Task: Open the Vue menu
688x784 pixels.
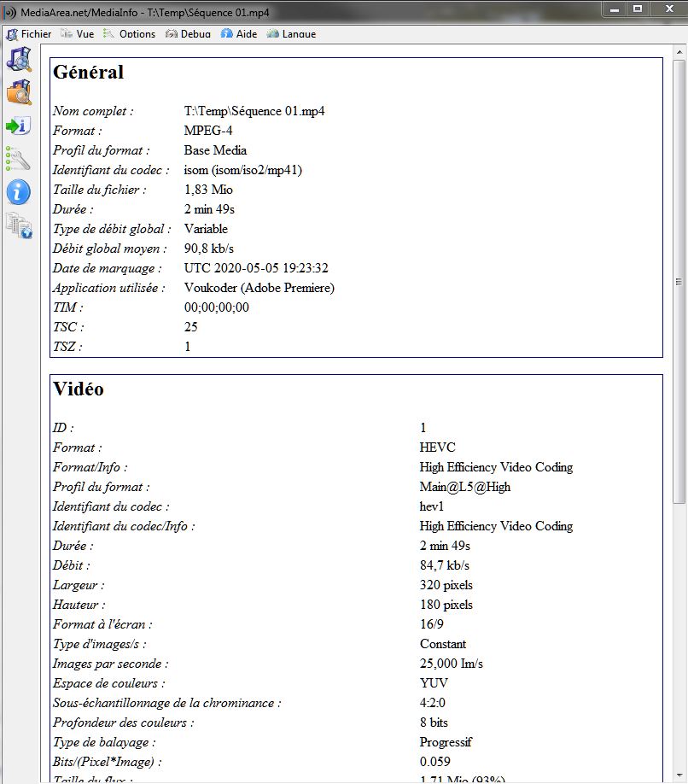Action: click(78, 34)
